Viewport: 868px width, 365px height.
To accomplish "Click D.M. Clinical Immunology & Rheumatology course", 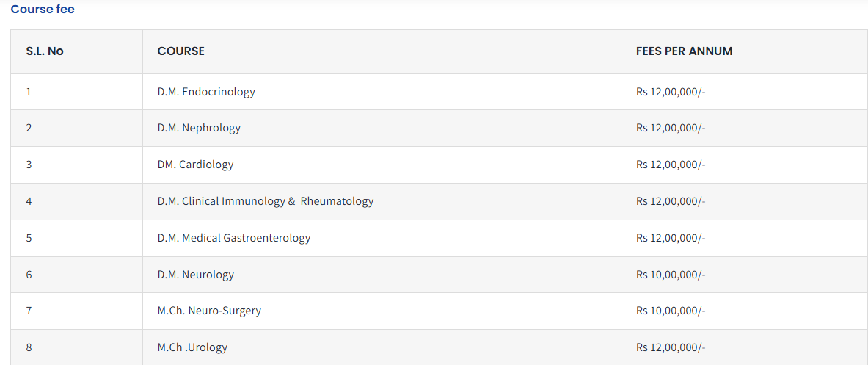I will tap(265, 201).
